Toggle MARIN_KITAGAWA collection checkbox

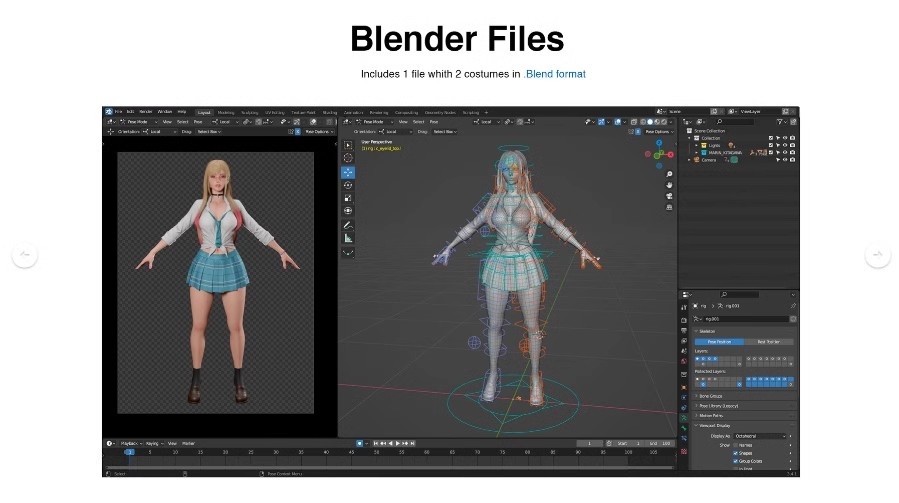click(771, 153)
